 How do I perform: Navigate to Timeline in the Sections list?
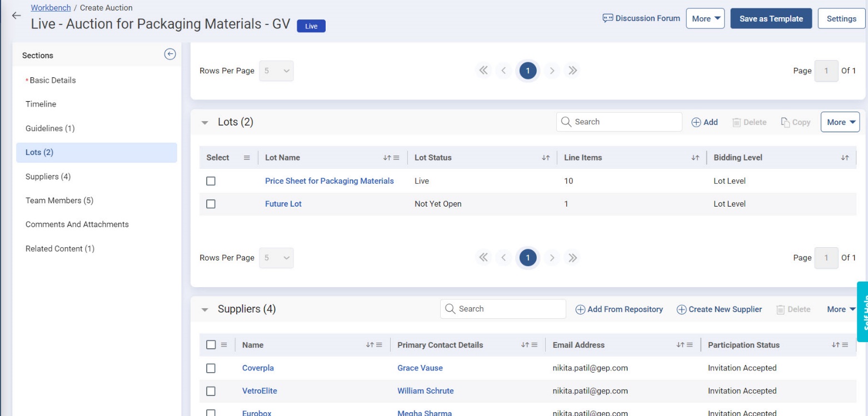pyautogui.click(x=41, y=104)
